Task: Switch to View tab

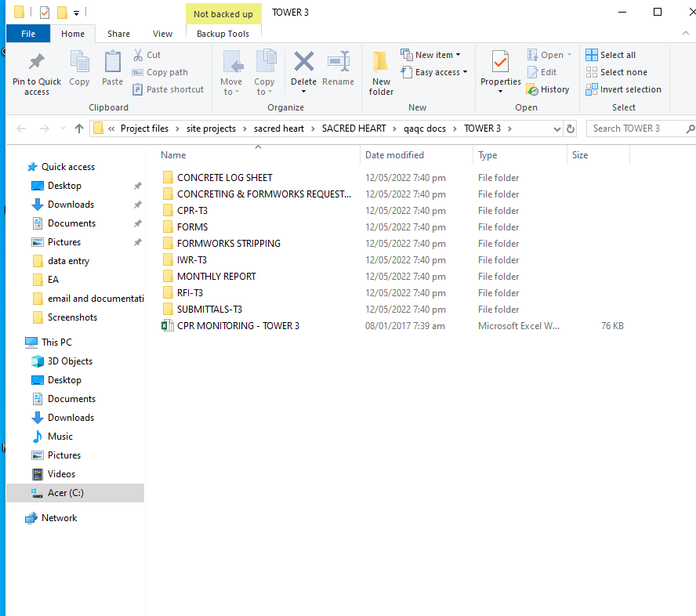Action: tap(162, 34)
